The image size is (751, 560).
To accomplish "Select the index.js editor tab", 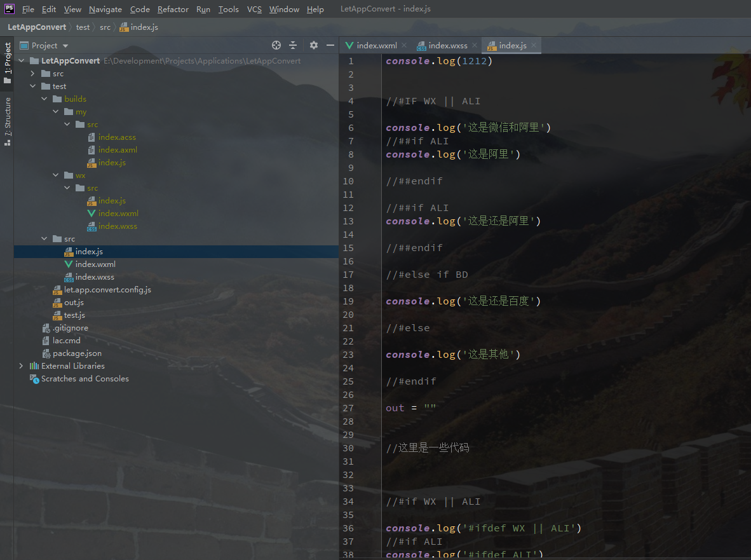I will point(512,46).
